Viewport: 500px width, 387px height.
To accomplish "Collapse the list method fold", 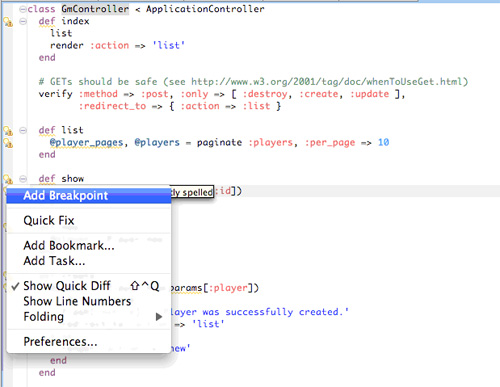I will (x=23, y=130).
